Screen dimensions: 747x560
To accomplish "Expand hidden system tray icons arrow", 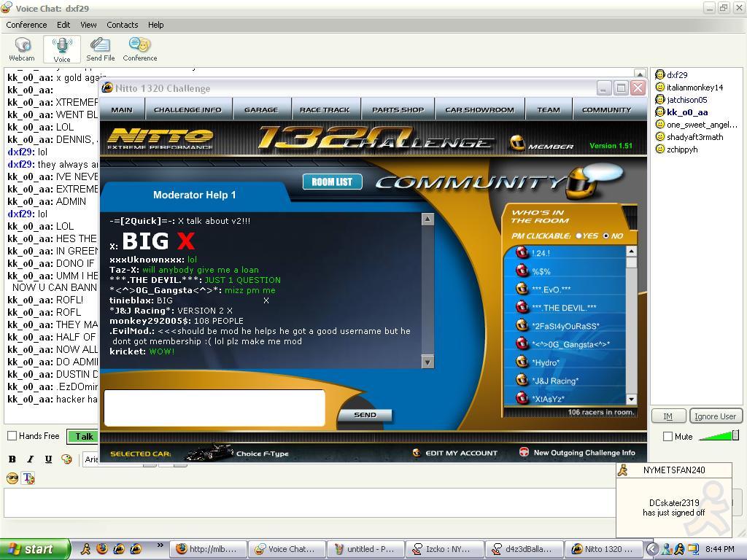I will 652,549.
